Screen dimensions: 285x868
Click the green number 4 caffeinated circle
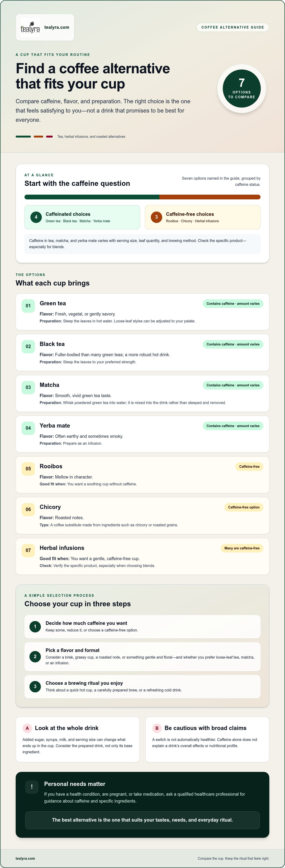pyautogui.click(x=36, y=217)
